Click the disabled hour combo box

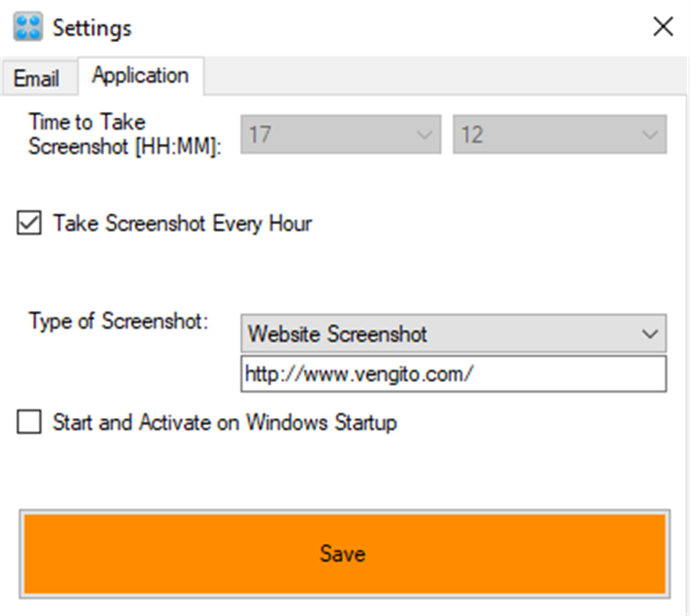tap(341, 135)
